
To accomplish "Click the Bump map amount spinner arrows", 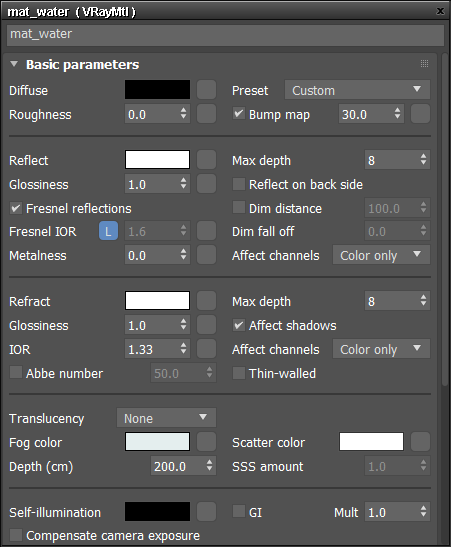I will click(x=398, y=114).
